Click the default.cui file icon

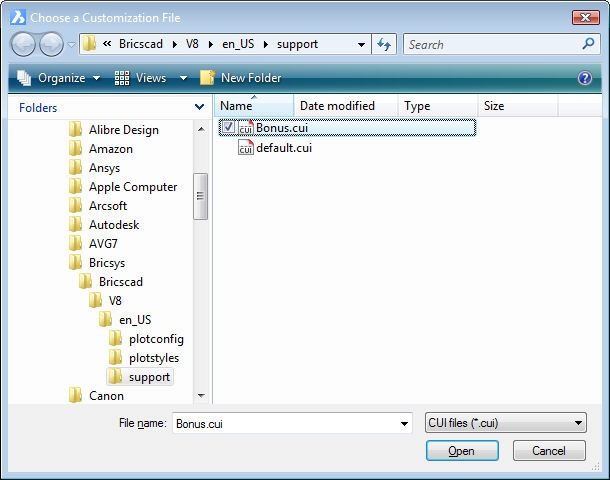click(x=245, y=147)
